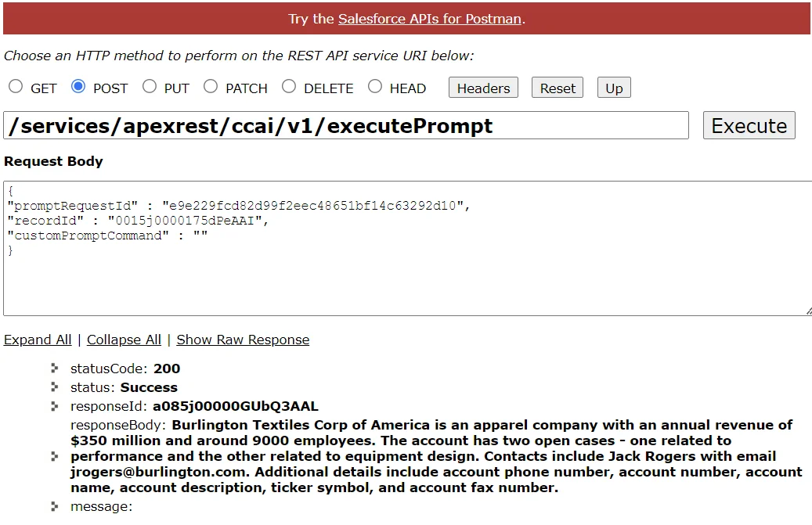Select the PATCH method radio button

click(x=211, y=87)
